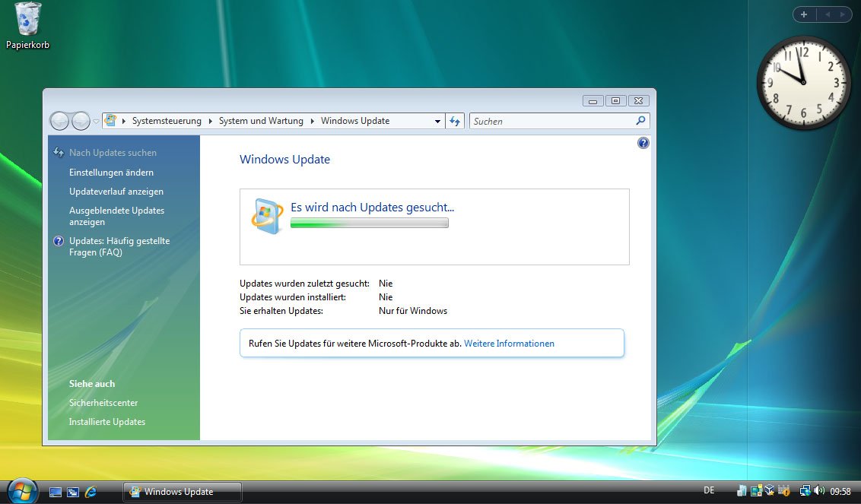Viewport: 861px width, 504px height.
Task: Open Updateverlauf anzeigen link
Action: (x=116, y=192)
